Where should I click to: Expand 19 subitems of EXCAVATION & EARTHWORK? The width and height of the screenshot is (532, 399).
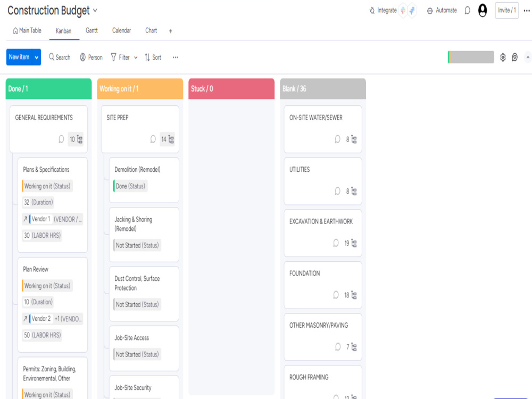click(351, 243)
